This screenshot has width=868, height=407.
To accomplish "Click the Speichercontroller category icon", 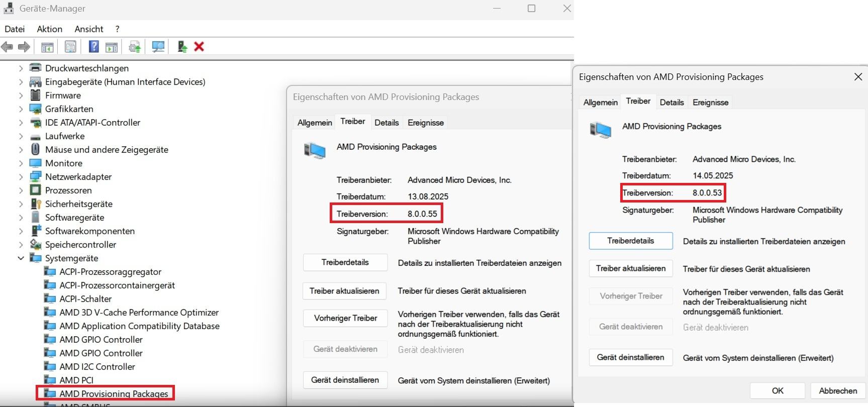I will (x=35, y=244).
